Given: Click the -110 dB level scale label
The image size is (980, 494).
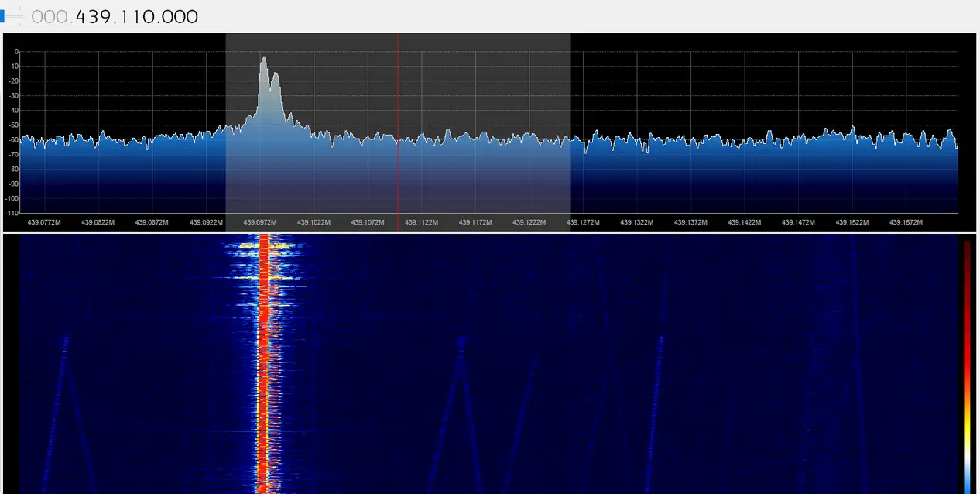Looking at the screenshot, I should coord(11,212).
